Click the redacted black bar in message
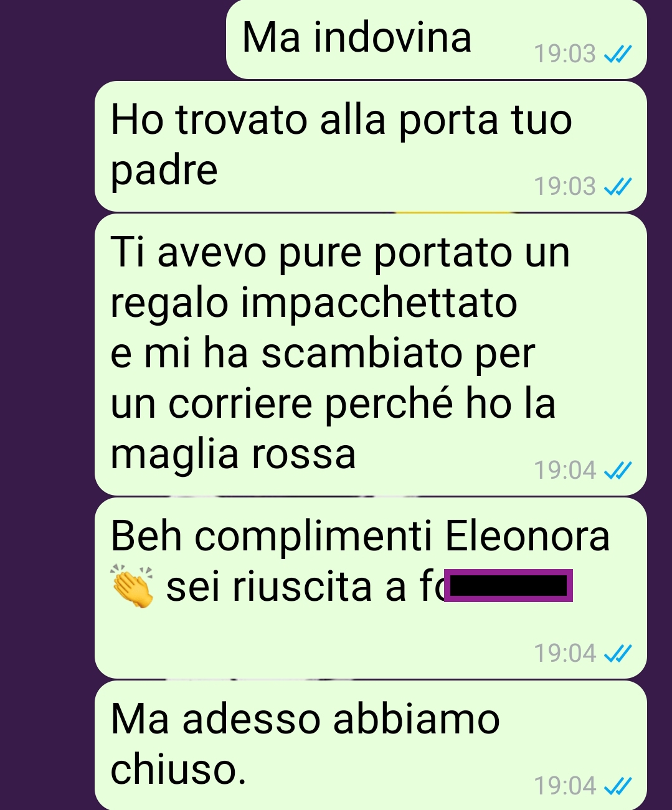This screenshot has width=672, height=810. click(508, 586)
